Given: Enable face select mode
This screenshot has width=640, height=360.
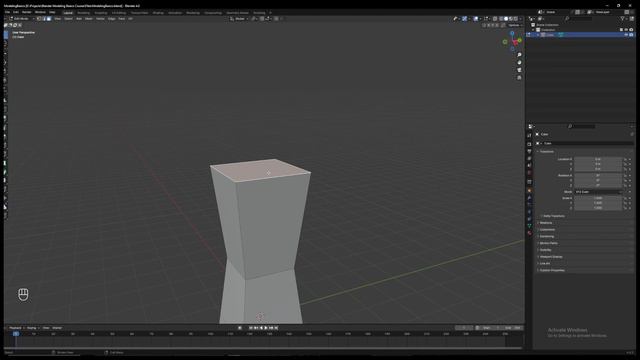Looking at the screenshot, I should 49,19.
